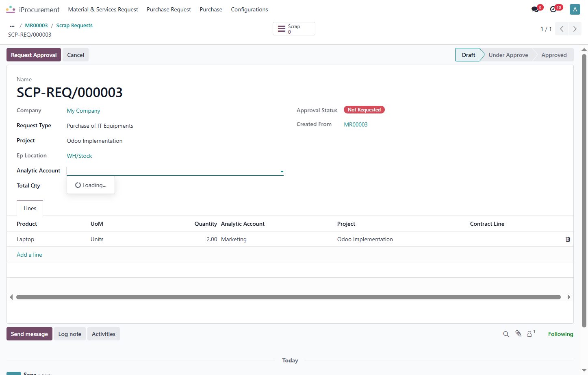Attach a file with the paperclip icon

point(519,334)
